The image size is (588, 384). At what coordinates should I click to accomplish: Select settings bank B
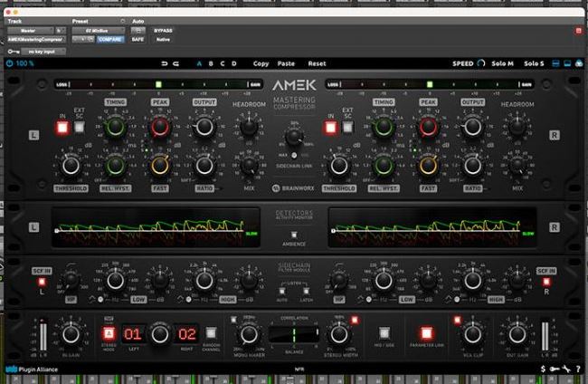pos(211,63)
